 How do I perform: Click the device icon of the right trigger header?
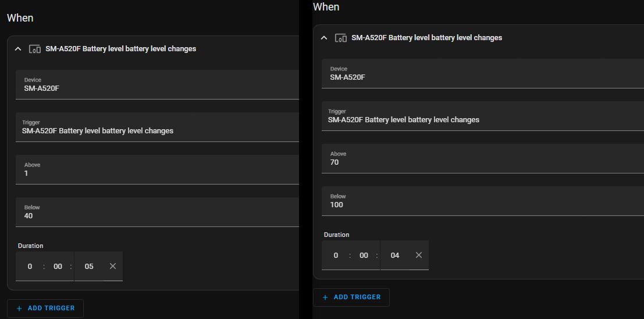click(341, 38)
